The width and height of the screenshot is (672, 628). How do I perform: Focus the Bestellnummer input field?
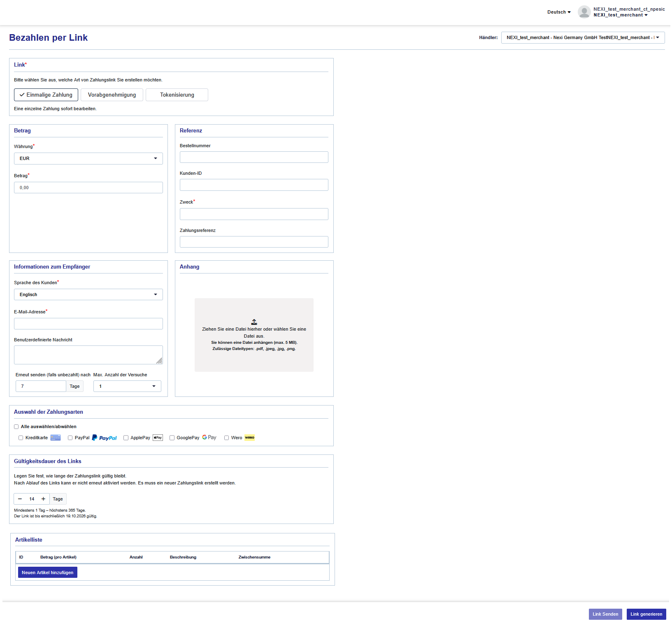tap(254, 157)
